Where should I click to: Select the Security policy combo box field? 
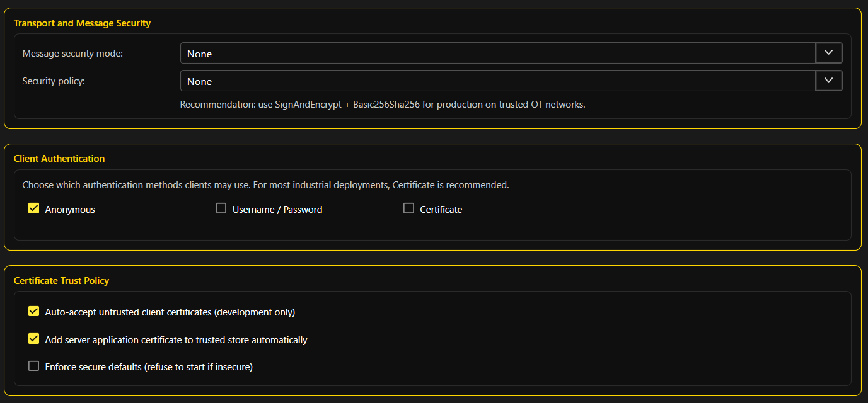498,81
